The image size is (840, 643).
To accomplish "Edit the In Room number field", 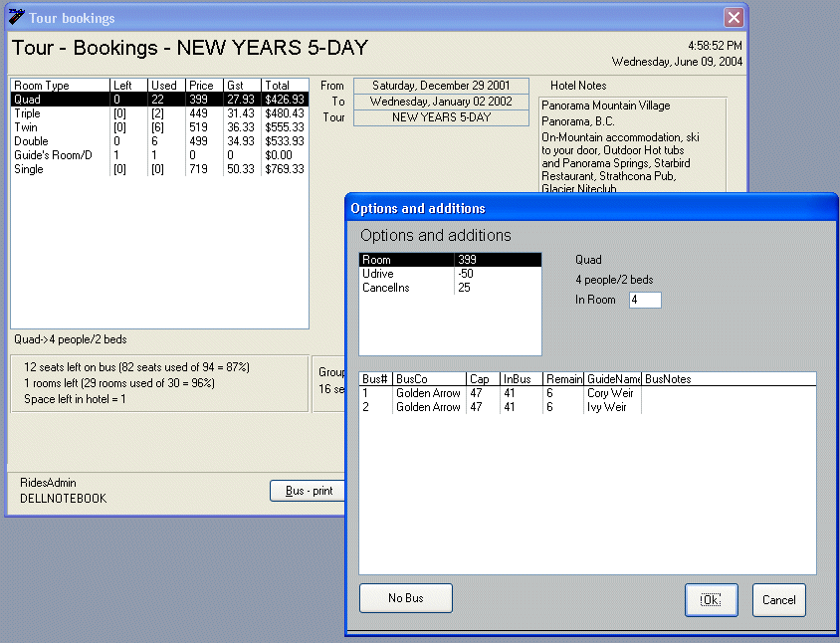I will [x=645, y=300].
